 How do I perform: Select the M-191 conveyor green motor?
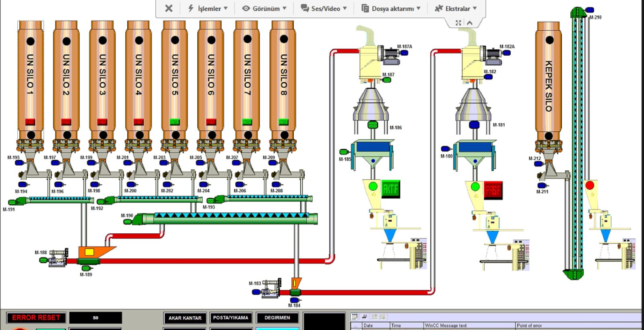(12, 202)
